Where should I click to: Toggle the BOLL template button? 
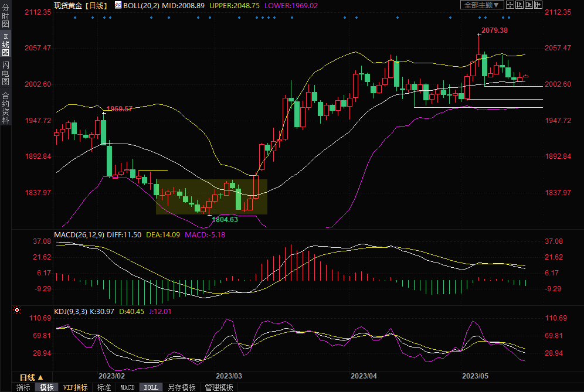point(151,387)
